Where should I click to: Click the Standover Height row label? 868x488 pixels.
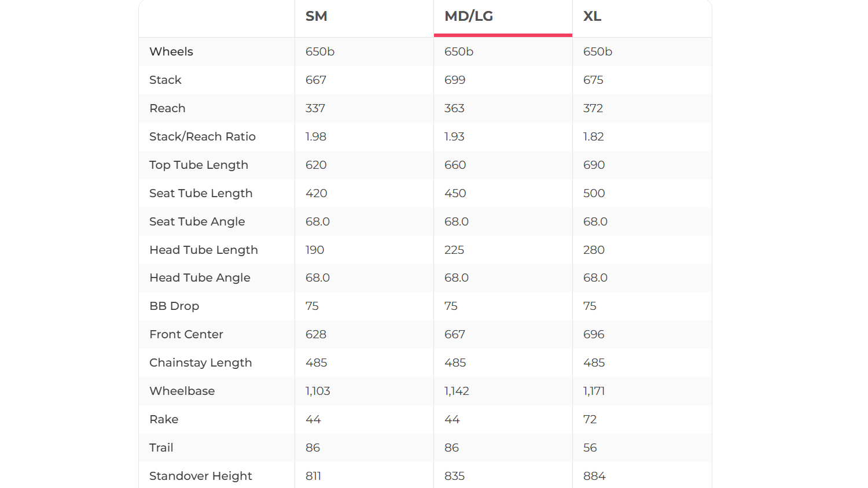(201, 476)
